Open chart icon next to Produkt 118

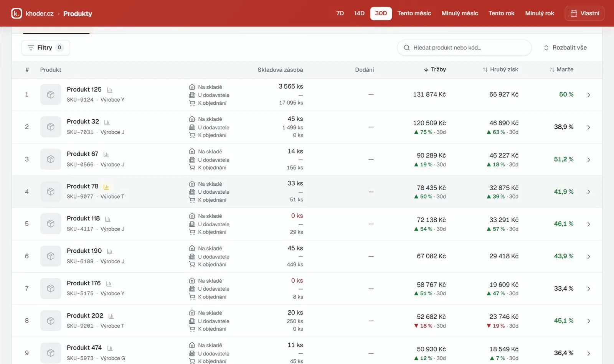pos(108,219)
